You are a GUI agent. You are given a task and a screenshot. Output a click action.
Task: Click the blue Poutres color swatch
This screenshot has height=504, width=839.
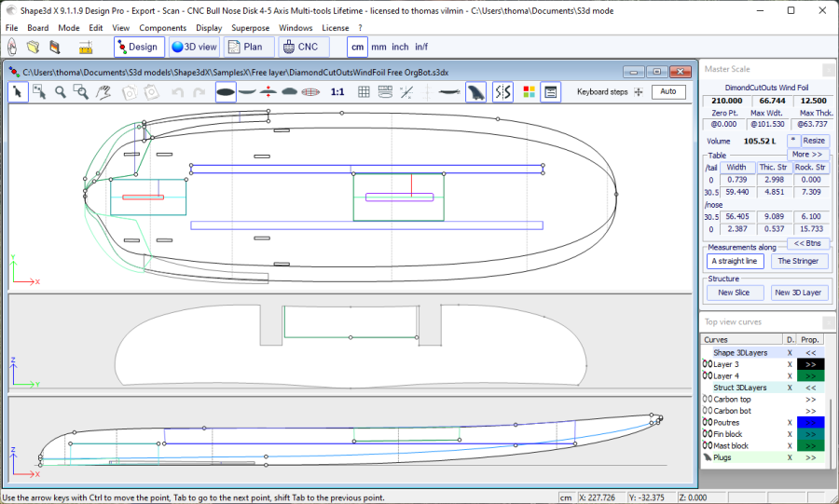810,422
